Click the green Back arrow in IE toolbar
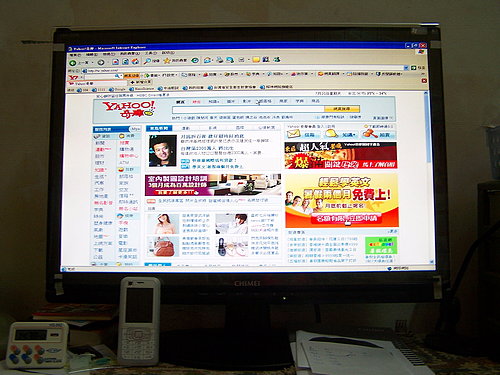The height and width of the screenshot is (375, 500). [72, 63]
